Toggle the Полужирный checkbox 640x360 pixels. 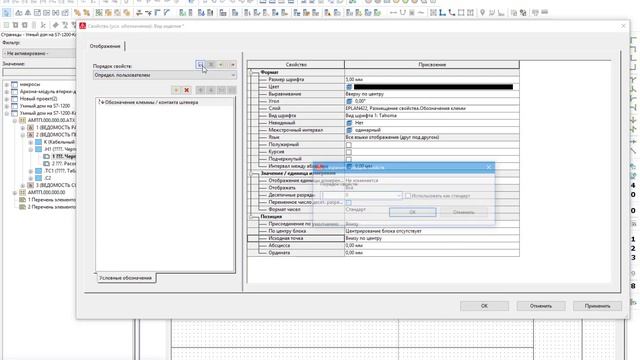[x=349, y=145]
